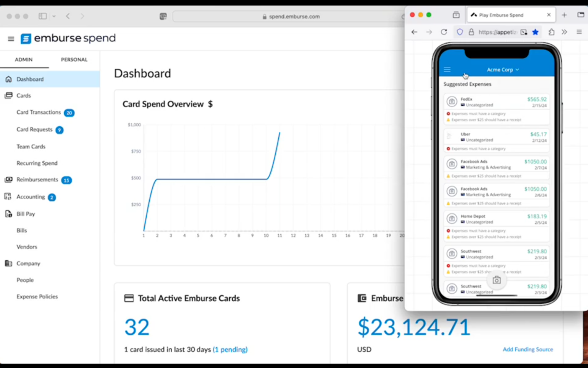
Task: Switch to the PERSONAL tab
Action: click(x=74, y=59)
